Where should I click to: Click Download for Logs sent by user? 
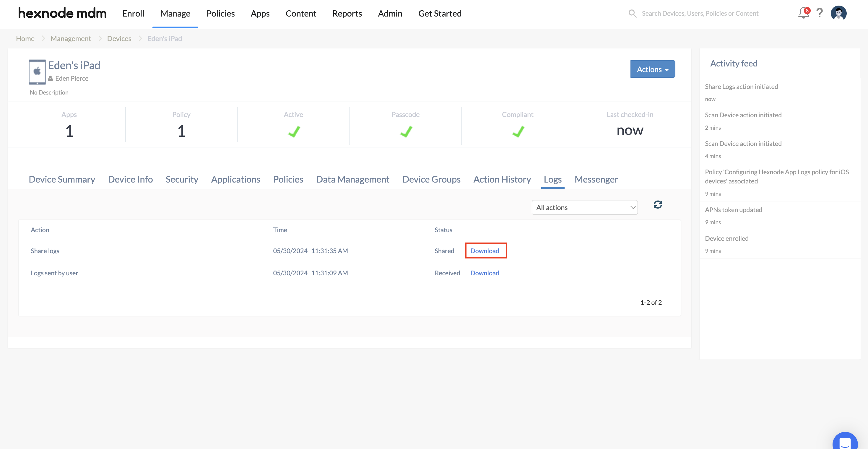tap(485, 273)
